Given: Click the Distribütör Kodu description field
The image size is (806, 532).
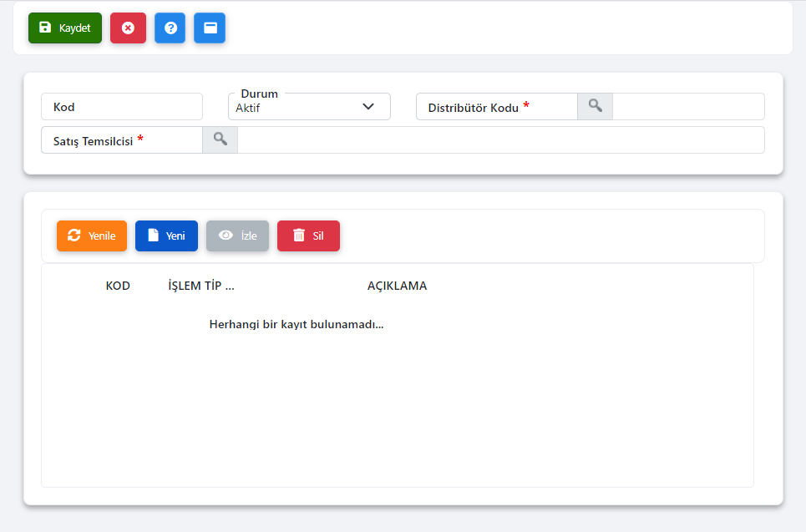Looking at the screenshot, I should (x=688, y=106).
